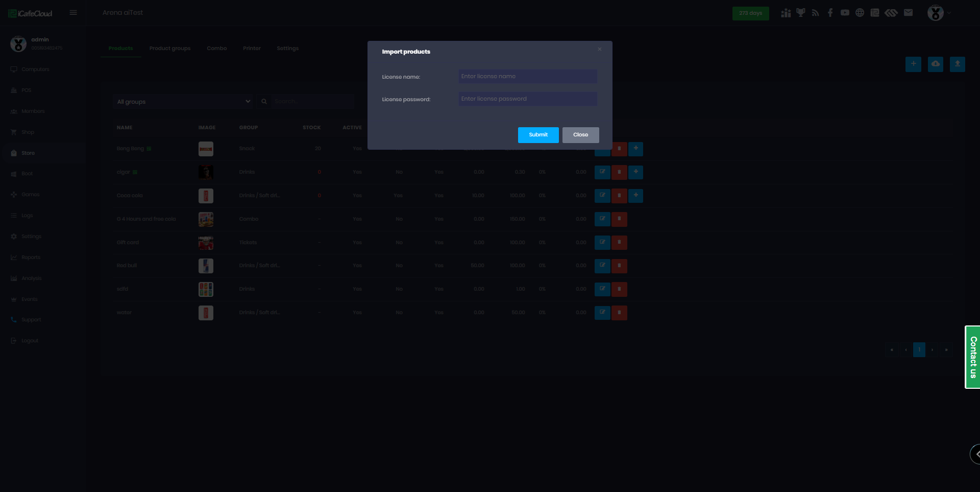This screenshot has height=492, width=980.
Task: Delete the Coca cola product
Action: coord(619,196)
